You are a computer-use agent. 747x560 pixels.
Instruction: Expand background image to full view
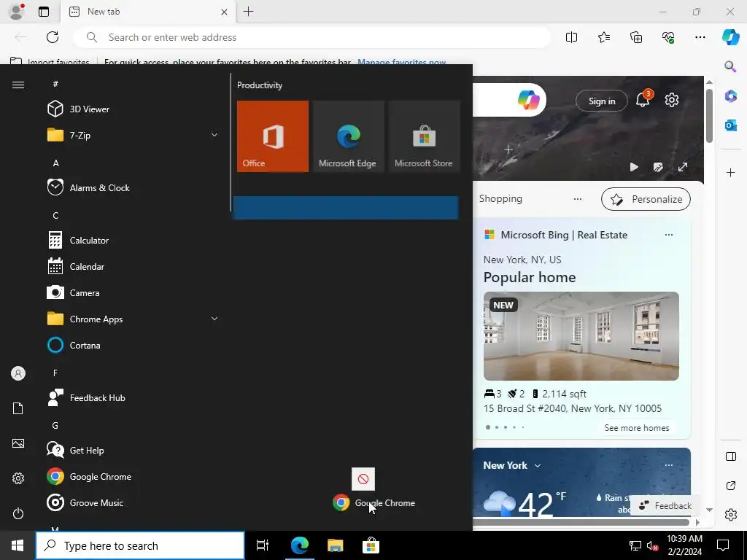click(683, 167)
